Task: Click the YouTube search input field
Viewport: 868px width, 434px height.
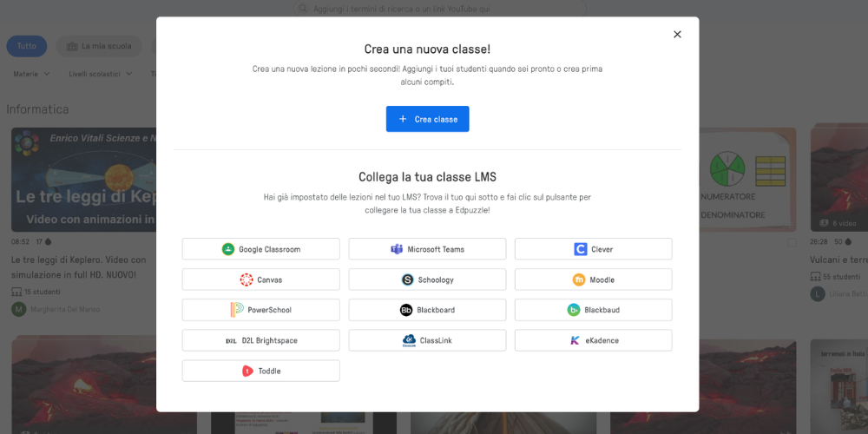Action: point(440,9)
